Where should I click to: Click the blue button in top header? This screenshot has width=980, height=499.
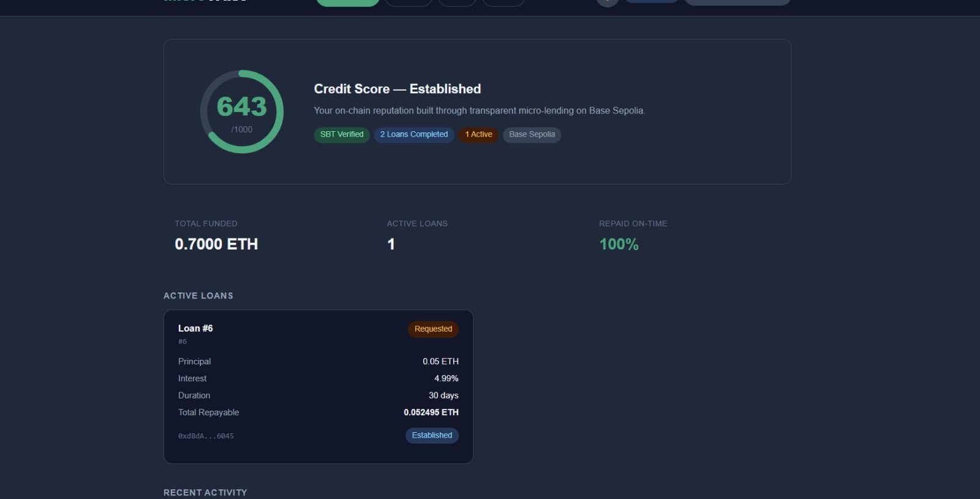[x=652, y=1]
